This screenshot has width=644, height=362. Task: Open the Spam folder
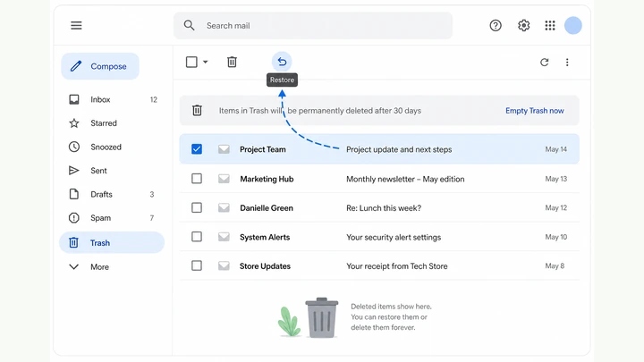click(x=113, y=218)
